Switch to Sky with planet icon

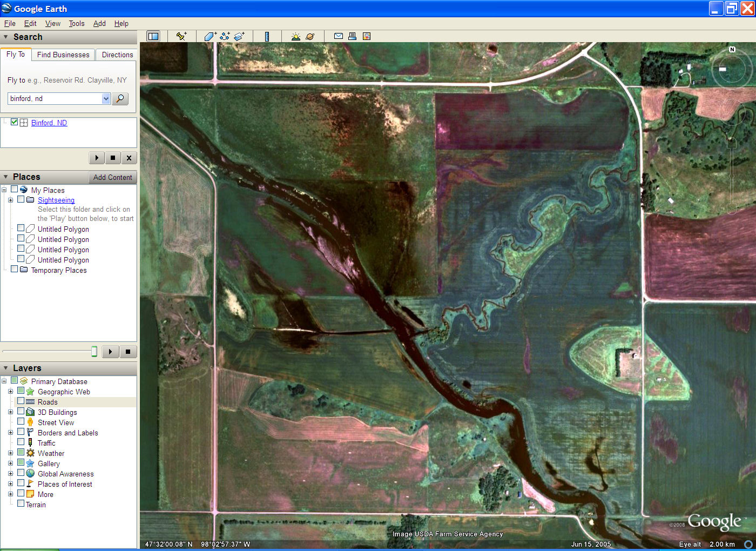tap(310, 36)
